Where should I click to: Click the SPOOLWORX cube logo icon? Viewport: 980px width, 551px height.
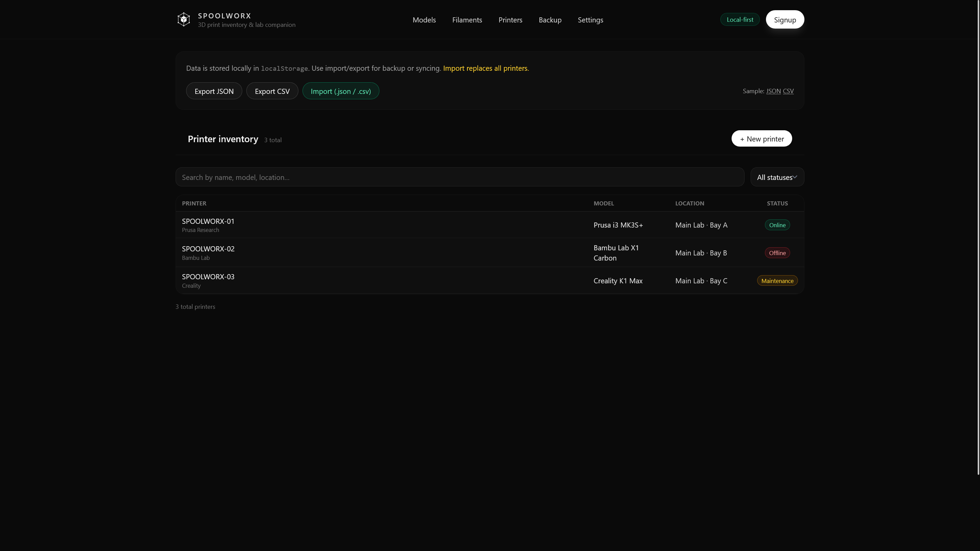184,19
